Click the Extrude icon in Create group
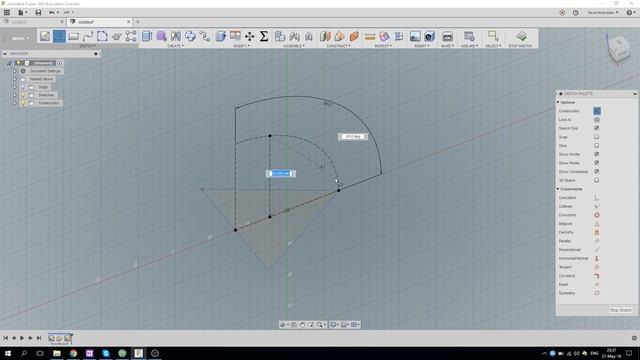Viewport: 640px width, 360px height. 147,36
